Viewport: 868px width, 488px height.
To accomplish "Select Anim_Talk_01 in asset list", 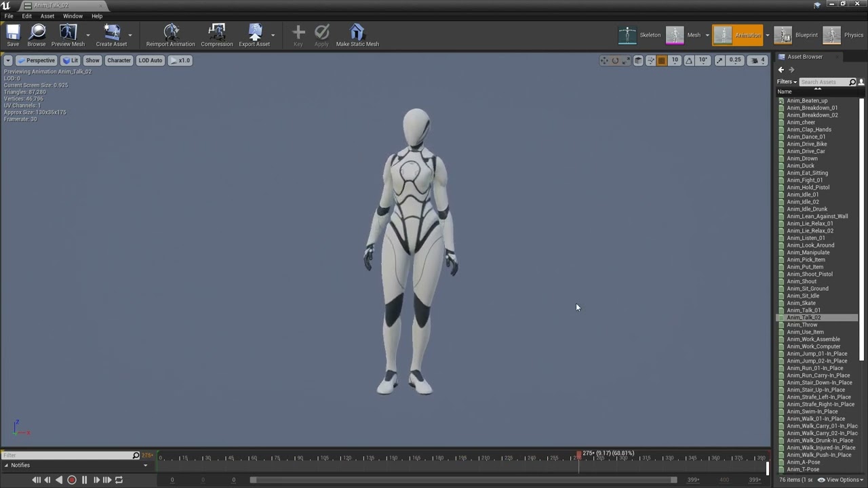I will tap(804, 310).
